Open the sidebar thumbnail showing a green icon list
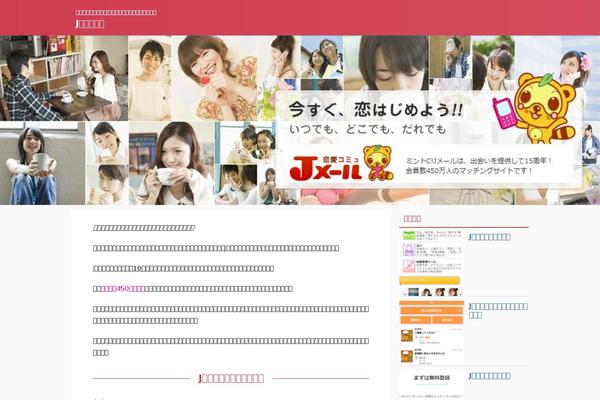This screenshot has width=600, height=400. [x=431, y=263]
